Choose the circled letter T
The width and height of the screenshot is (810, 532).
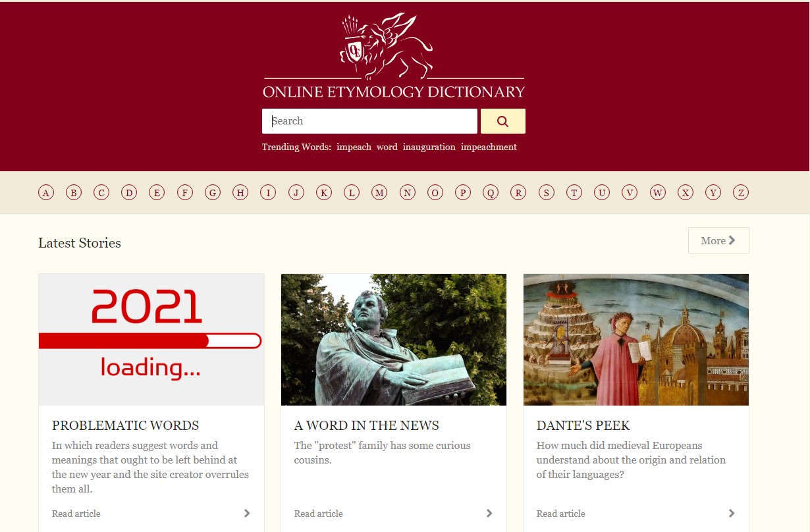click(x=574, y=193)
